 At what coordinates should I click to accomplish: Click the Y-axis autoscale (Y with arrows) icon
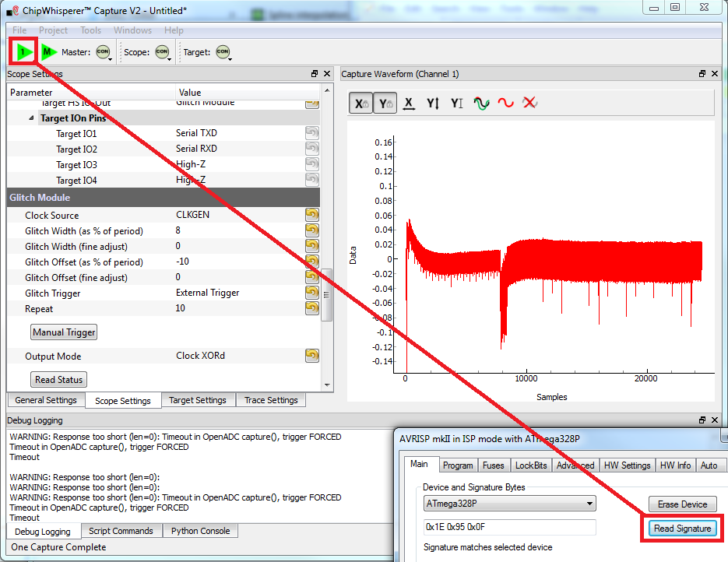(x=433, y=104)
